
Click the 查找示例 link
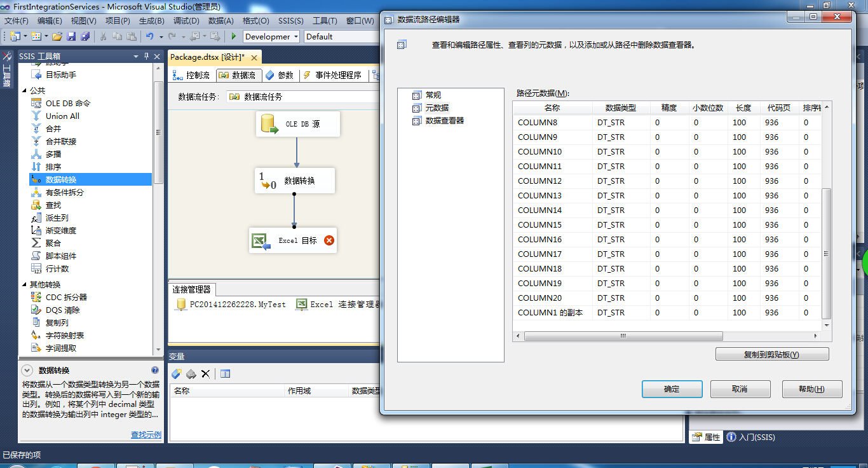tap(146, 435)
